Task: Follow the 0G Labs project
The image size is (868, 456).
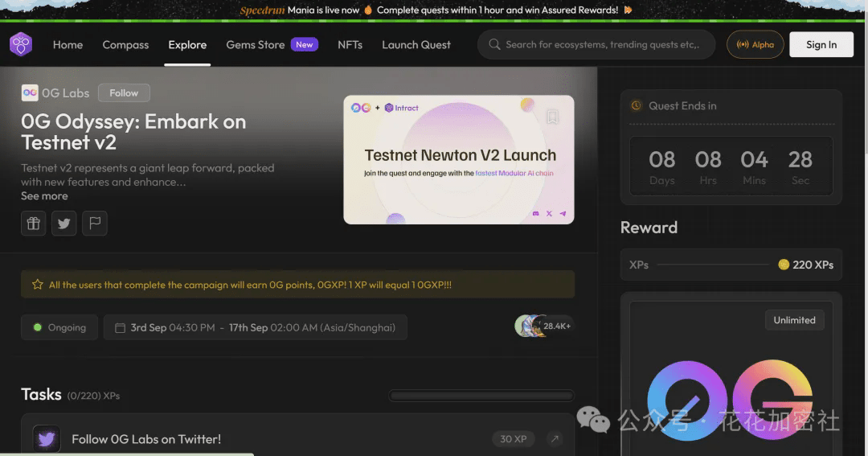Action: 124,93
